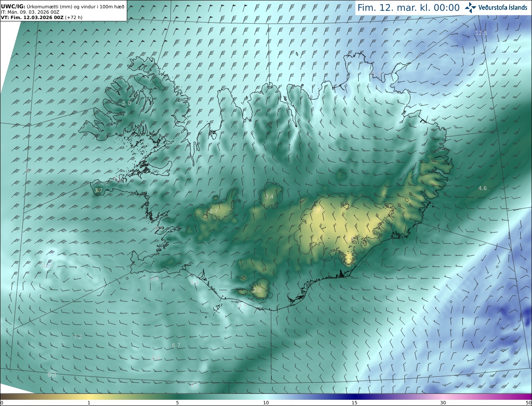The height and width of the screenshot is (406, 532).
Task: Click the 8.3 value label on the map
Action: pos(52,375)
